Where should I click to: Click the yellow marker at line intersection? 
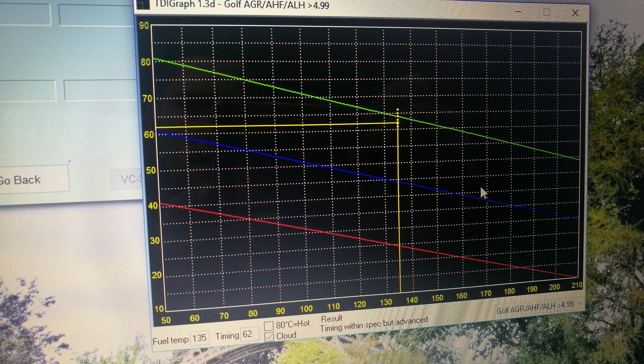(x=397, y=122)
